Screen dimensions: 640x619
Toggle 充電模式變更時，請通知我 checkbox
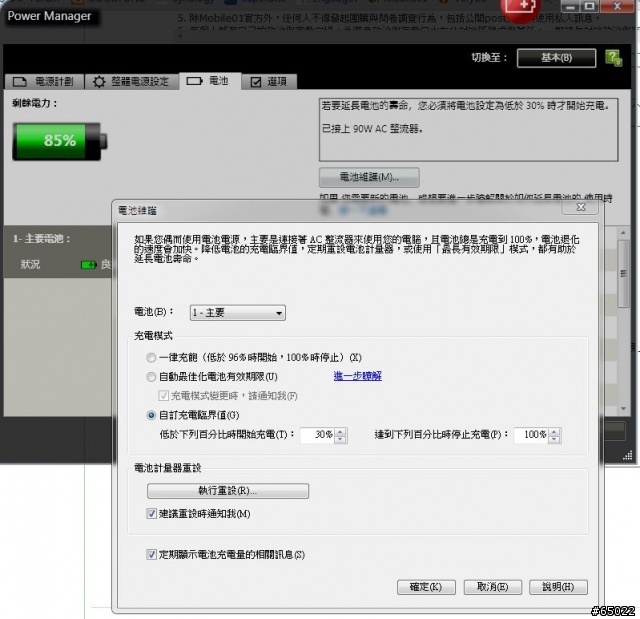163,395
